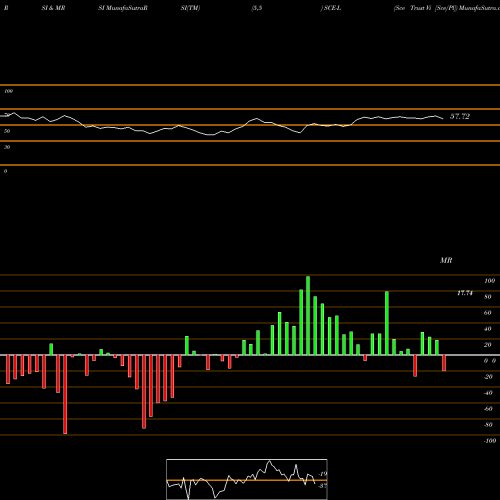
Task: Click the MR indicator label
Action: pos(446,260)
